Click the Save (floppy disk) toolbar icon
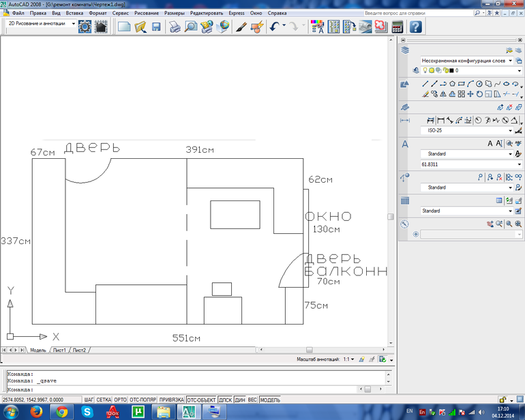Image resolution: width=525 pixels, height=420 pixels. pyautogui.click(x=156, y=27)
